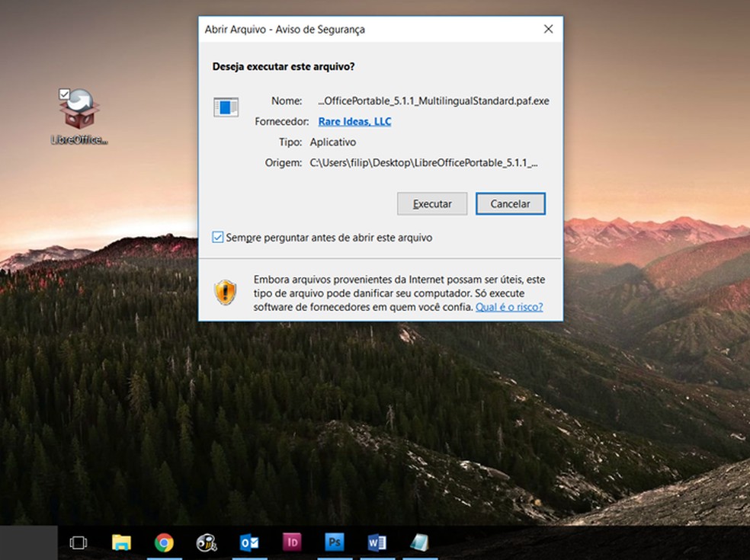Click the 'Aplicativo' type value

333,142
